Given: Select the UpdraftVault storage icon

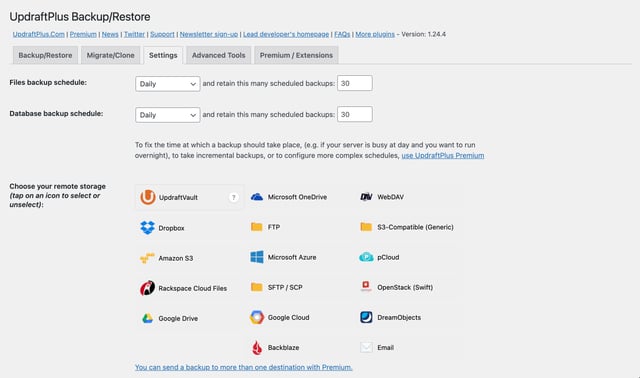Looking at the screenshot, I should pos(147,197).
